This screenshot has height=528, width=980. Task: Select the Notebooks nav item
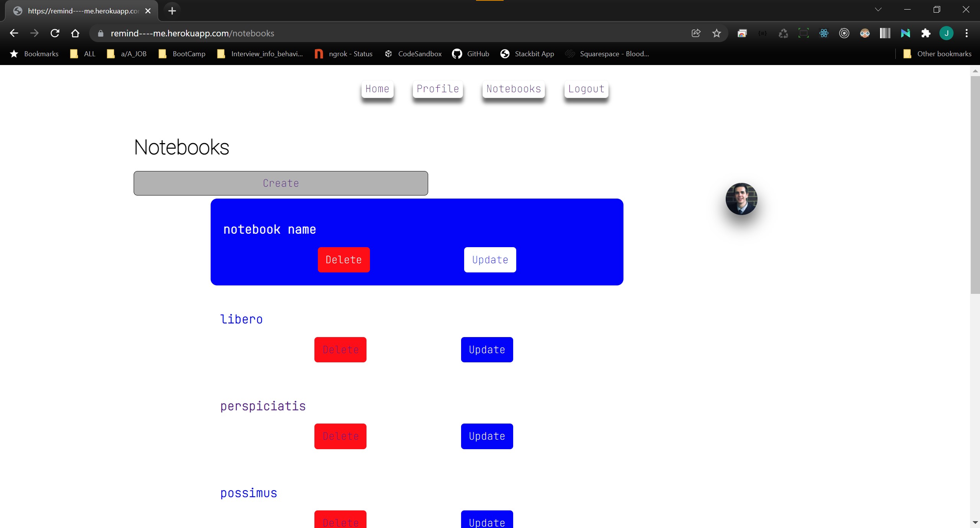(x=514, y=89)
